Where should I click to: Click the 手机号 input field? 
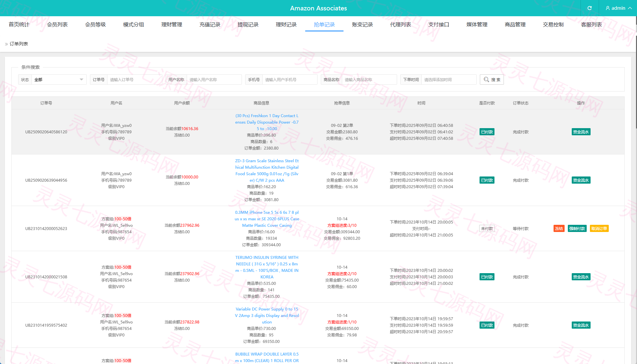(290, 79)
